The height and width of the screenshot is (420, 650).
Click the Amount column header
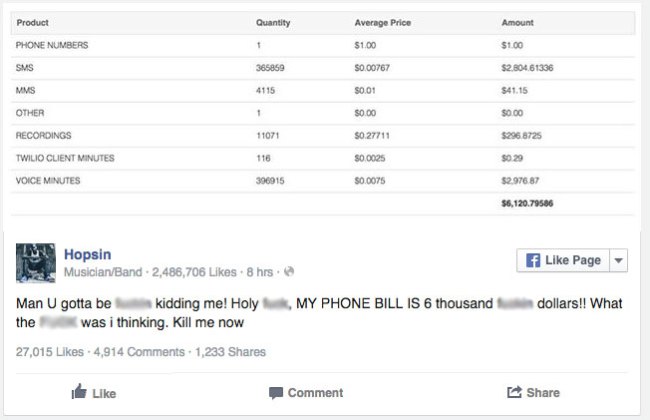[517, 22]
